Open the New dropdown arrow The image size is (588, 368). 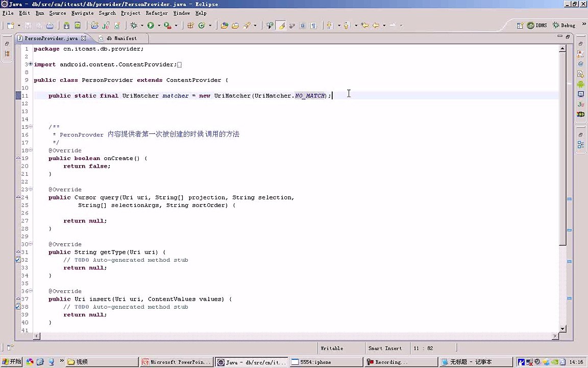tap(19, 26)
